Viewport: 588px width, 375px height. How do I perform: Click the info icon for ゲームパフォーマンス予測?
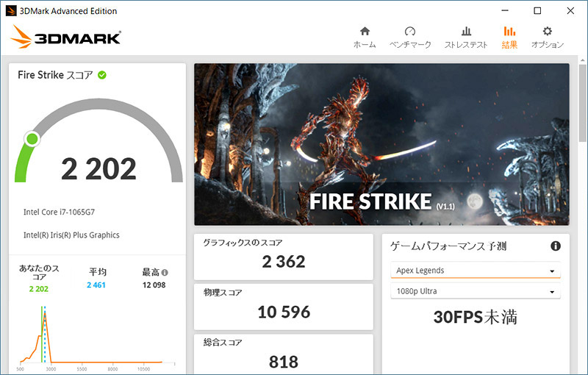(x=556, y=246)
